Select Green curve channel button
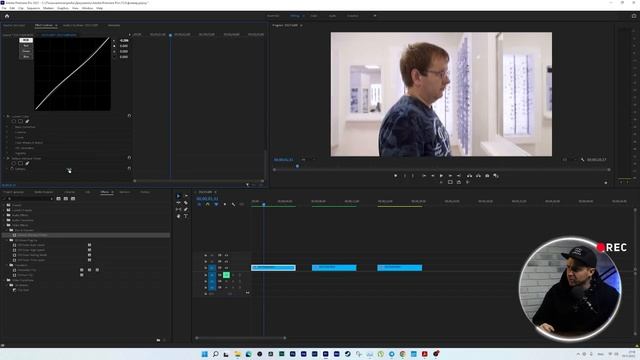Viewport: 640px width, 360px height. point(26,51)
